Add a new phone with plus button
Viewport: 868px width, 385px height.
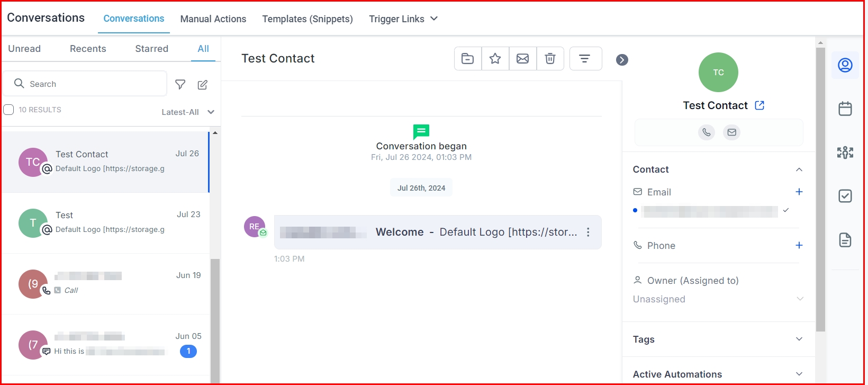(x=799, y=245)
